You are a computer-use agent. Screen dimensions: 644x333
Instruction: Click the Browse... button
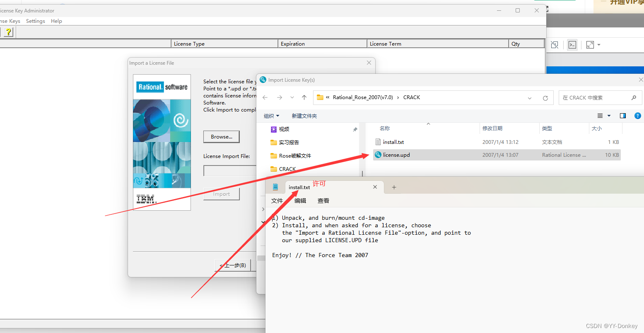(x=222, y=137)
